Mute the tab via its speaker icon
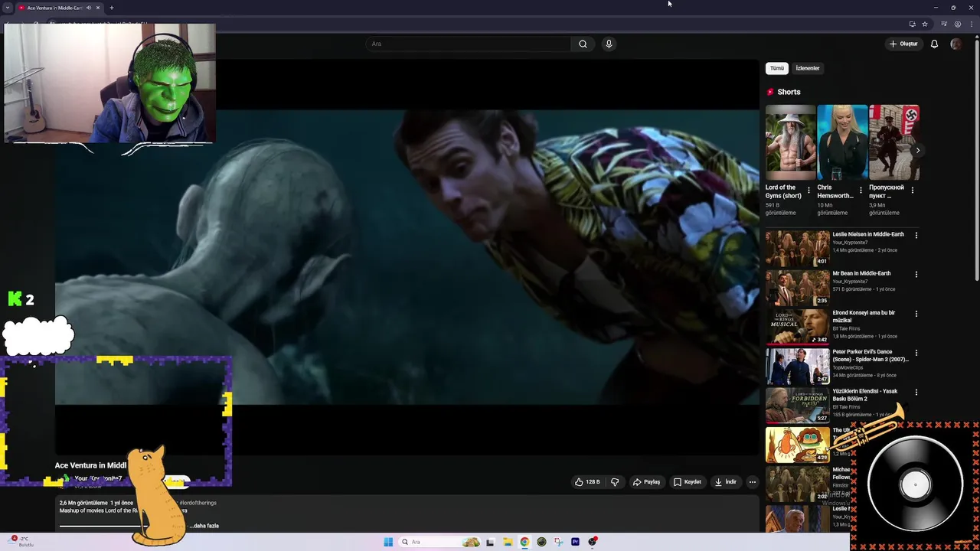The height and width of the screenshot is (551, 980). tap(88, 8)
